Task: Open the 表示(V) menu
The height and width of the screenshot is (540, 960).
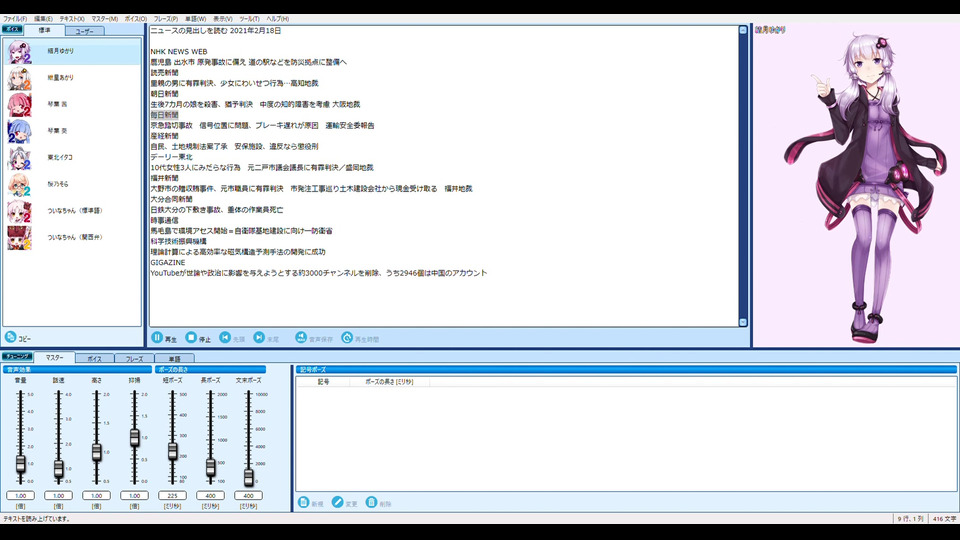Action: (x=223, y=19)
